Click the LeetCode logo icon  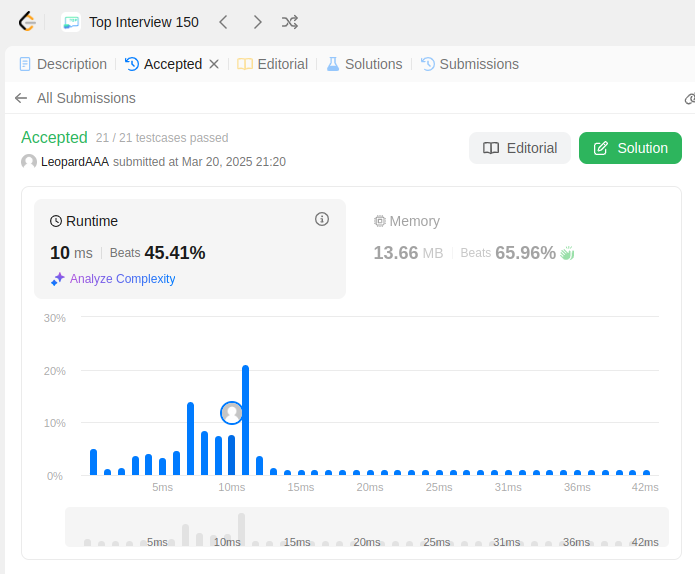click(27, 22)
